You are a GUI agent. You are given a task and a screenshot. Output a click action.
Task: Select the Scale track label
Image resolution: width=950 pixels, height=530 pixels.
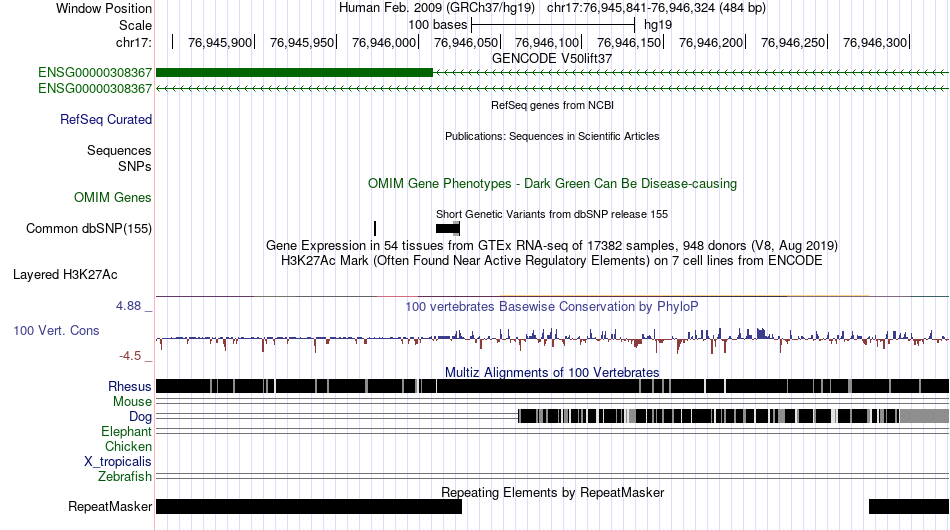tap(135, 25)
